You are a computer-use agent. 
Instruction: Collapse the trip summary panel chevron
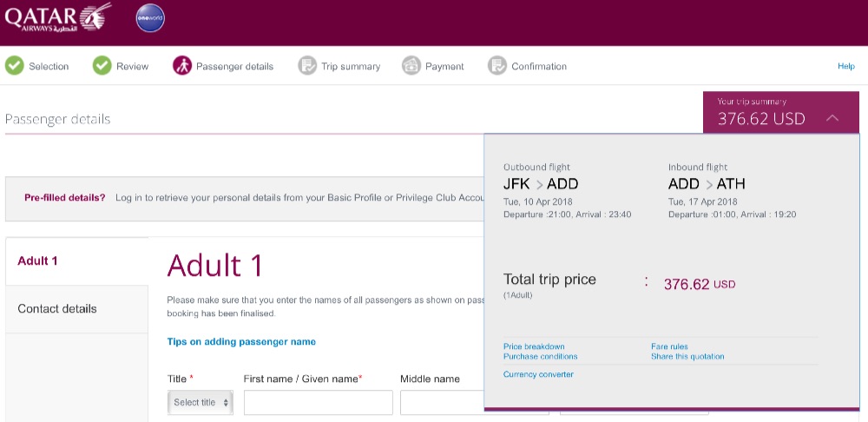tap(832, 118)
